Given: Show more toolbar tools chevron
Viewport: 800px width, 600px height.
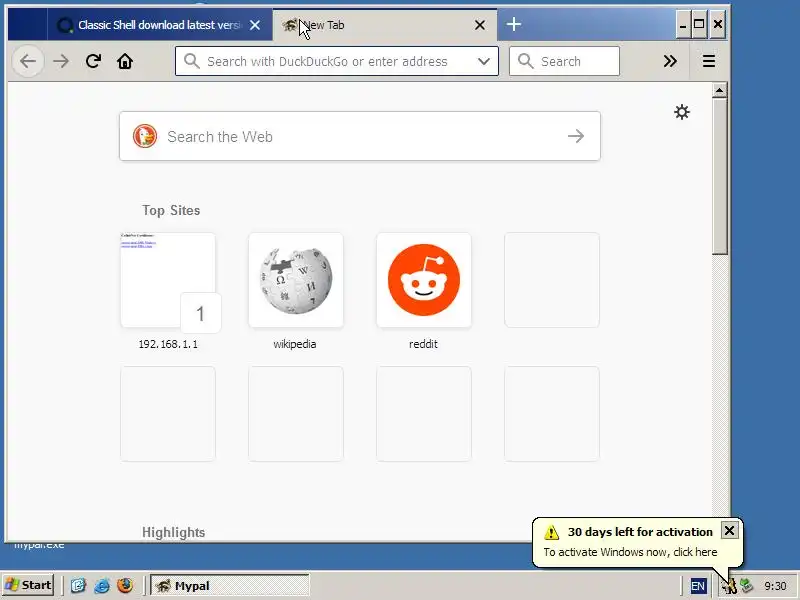Looking at the screenshot, I should tap(670, 61).
